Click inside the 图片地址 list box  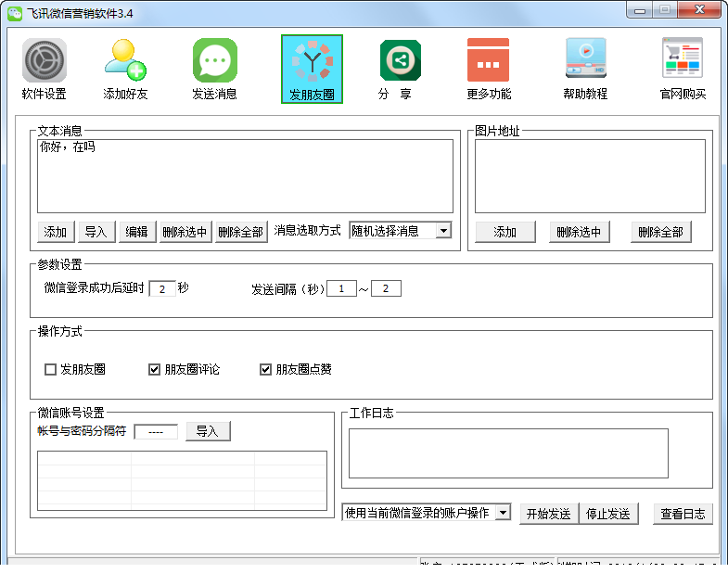click(x=590, y=176)
